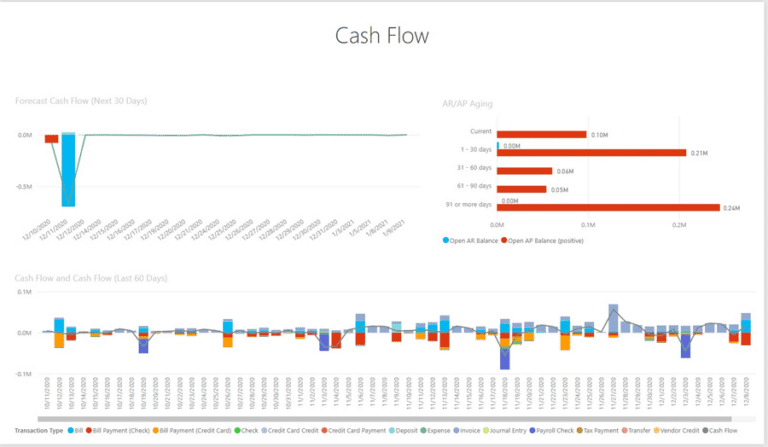Click the Forecast Cash Flow chart title
Image resolution: width=768 pixels, height=447 pixels.
coord(80,100)
